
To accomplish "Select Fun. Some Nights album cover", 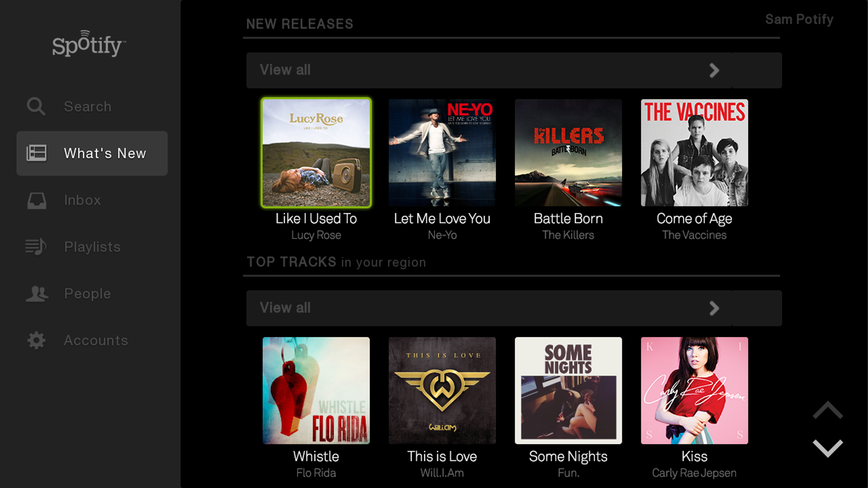I will click(568, 390).
